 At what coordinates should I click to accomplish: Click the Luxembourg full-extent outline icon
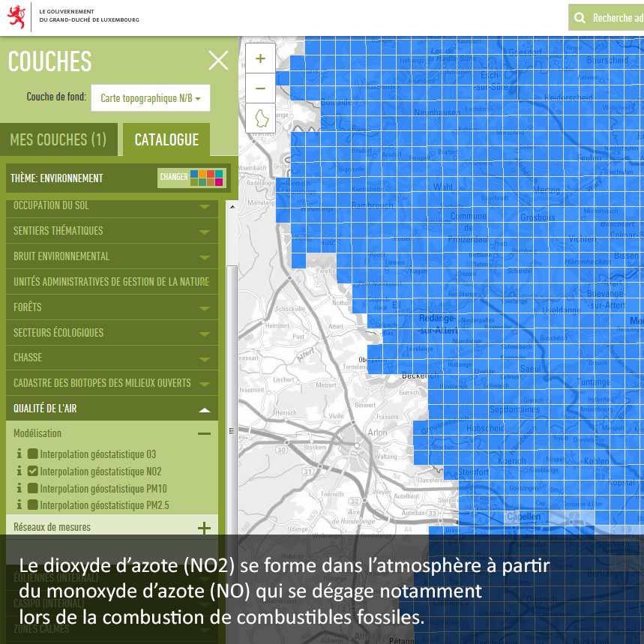(260, 118)
